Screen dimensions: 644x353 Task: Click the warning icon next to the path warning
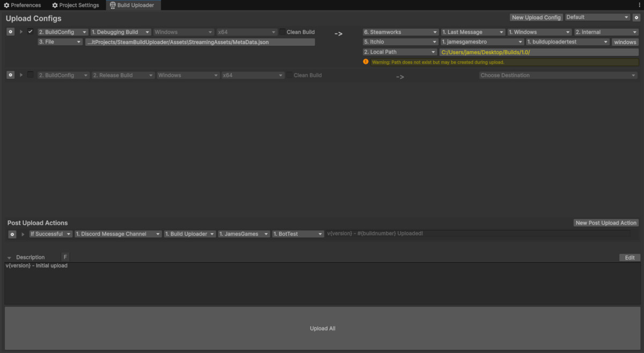click(366, 62)
